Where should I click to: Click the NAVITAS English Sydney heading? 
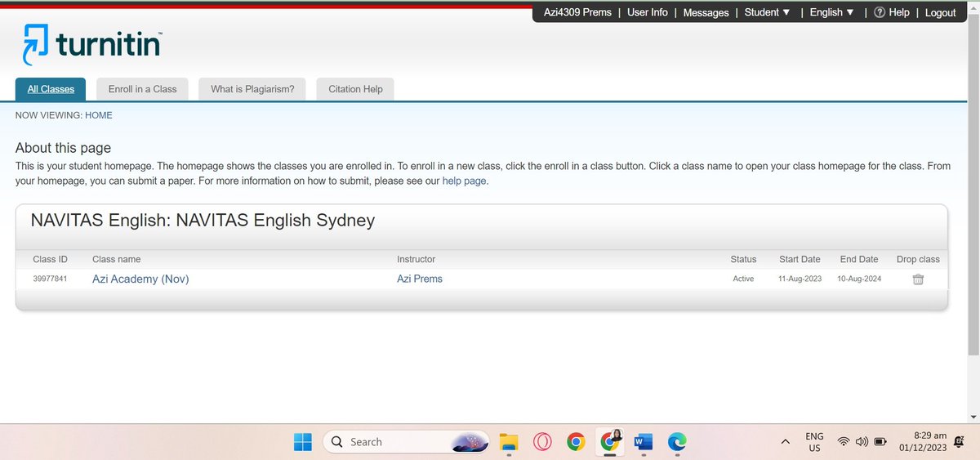[203, 220]
